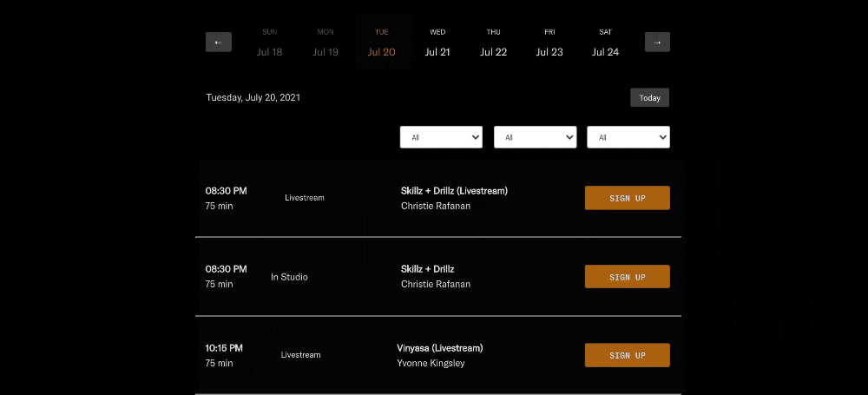Click the 10:15 PM time
Viewport: 868px width, 395px height.
tap(224, 348)
